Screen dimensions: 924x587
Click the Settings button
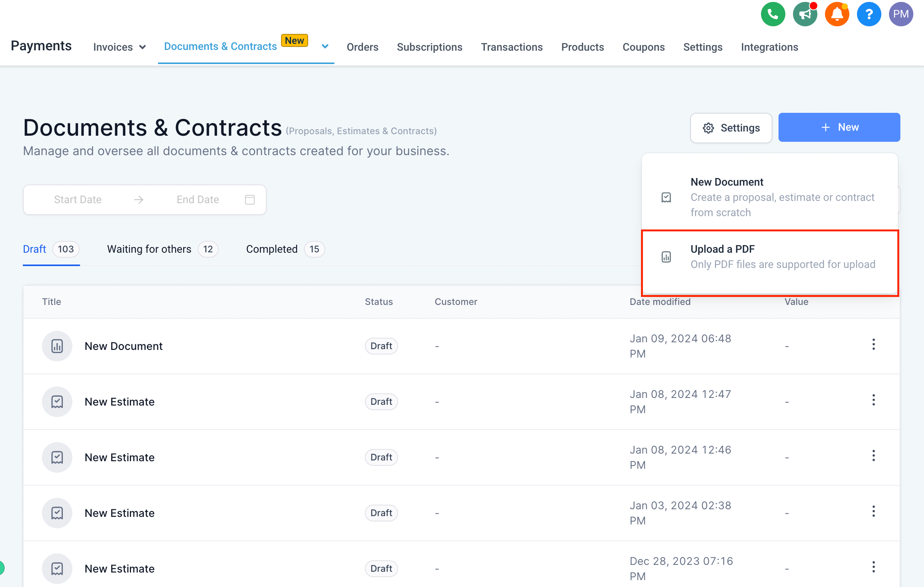coord(731,127)
